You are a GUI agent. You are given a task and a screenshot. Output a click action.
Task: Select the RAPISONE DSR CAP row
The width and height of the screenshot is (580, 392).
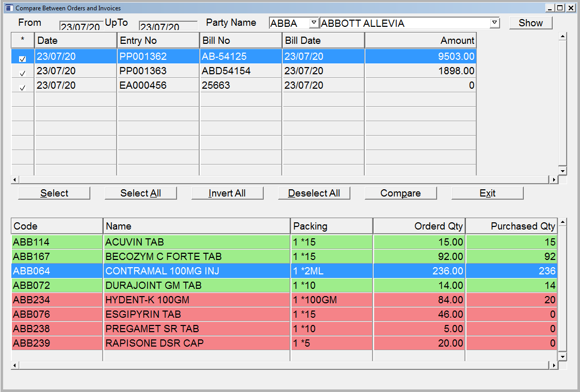pos(284,343)
